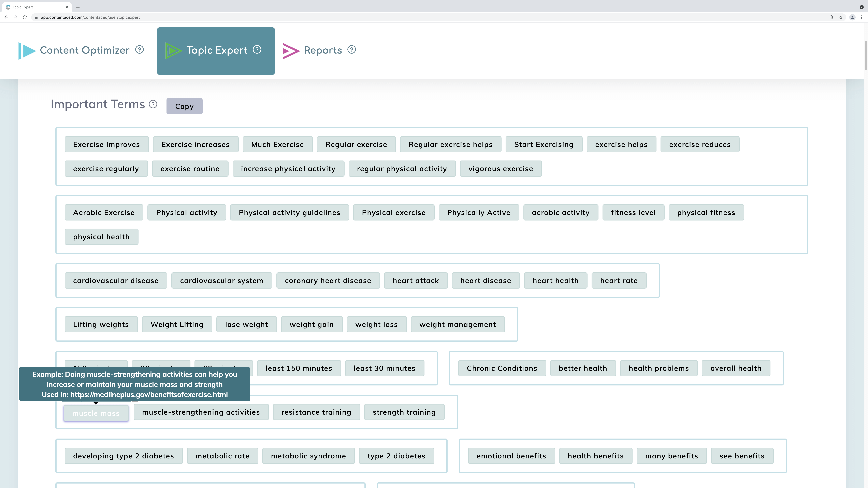Click the 'lose weight' term chip

(x=247, y=324)
